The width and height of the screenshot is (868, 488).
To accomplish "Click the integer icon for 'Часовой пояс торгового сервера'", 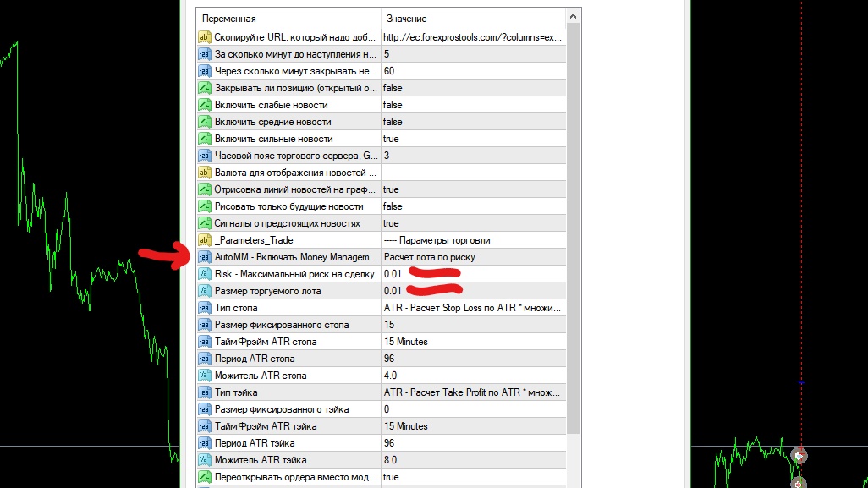I will coord(204,156).
